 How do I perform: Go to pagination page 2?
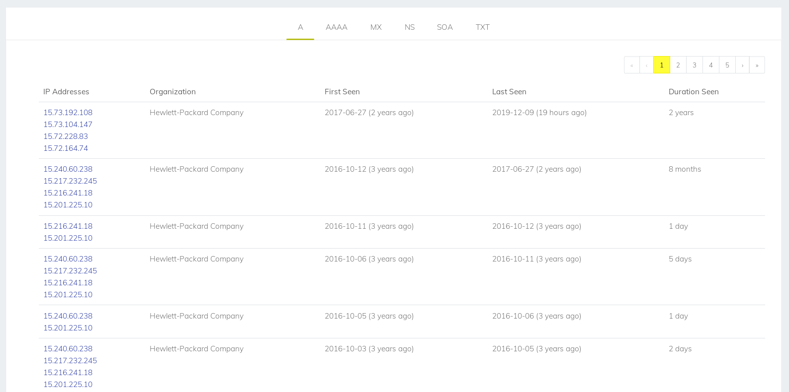pos(678,65)
